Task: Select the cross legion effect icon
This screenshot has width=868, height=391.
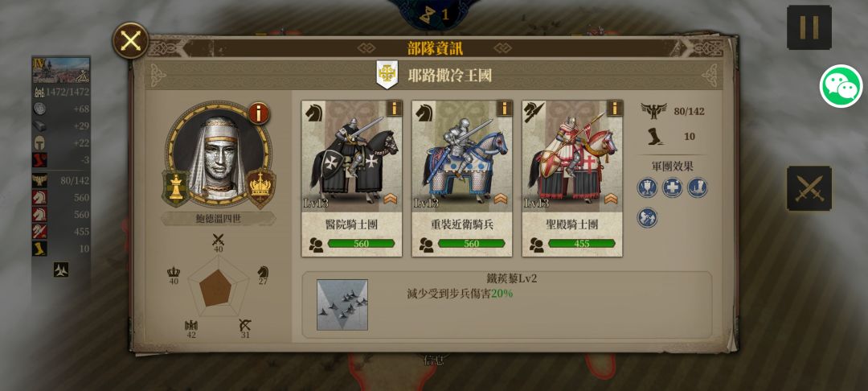Action: click(x=673, y=187)
